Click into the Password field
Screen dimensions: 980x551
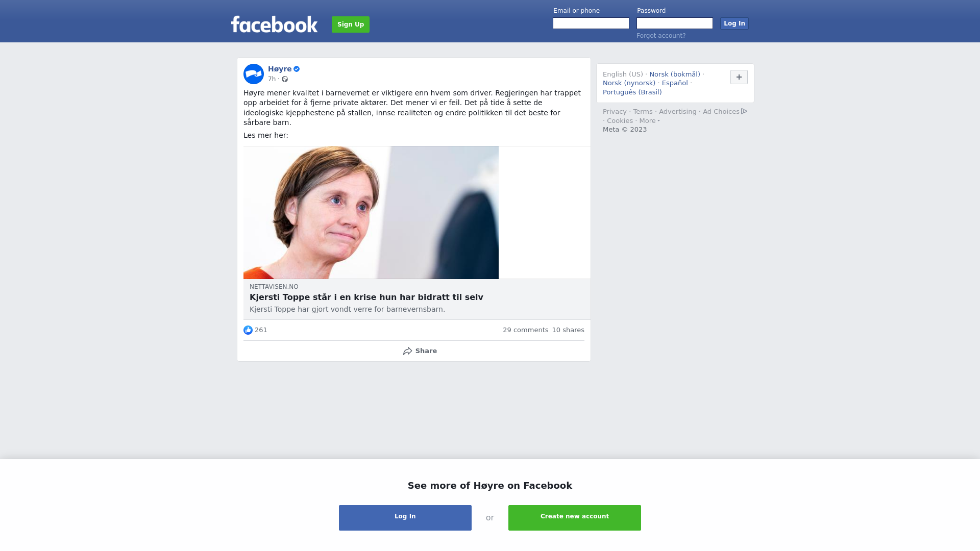(675, 23)
